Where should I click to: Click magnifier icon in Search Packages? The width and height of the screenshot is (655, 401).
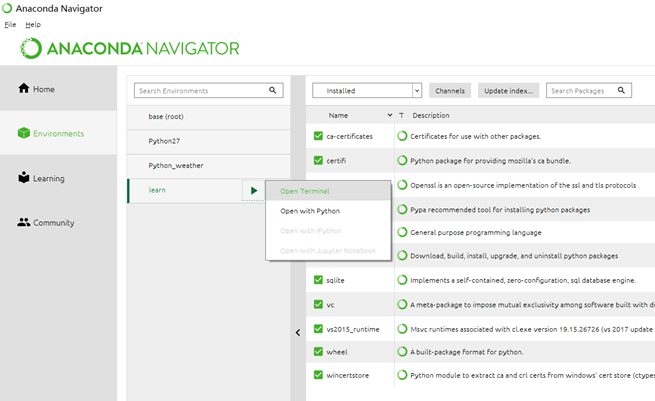[621, 90]
